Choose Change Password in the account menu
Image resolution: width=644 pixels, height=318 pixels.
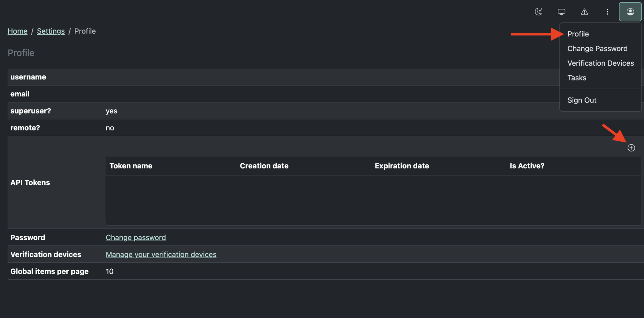(597, 48)
